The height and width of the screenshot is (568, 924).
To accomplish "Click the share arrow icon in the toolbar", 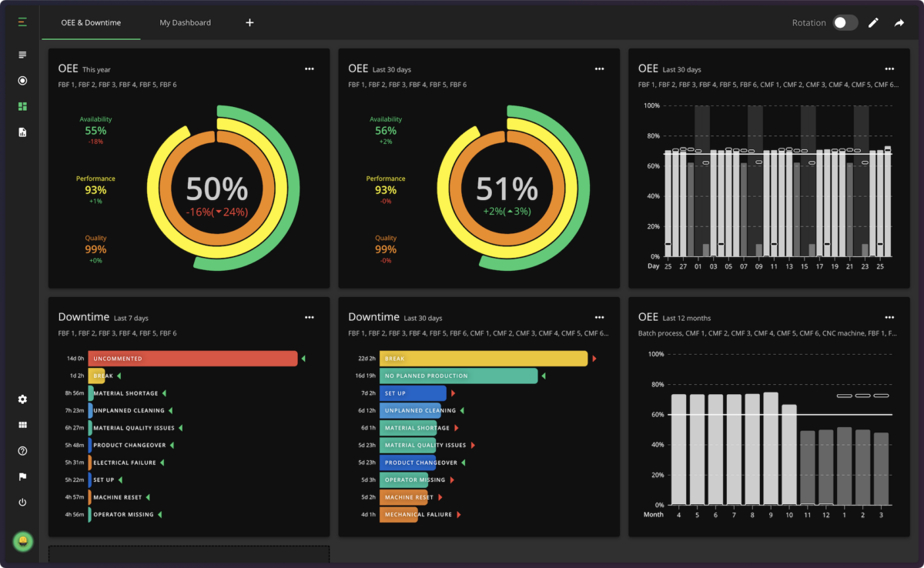I will (x=899, y=22).
